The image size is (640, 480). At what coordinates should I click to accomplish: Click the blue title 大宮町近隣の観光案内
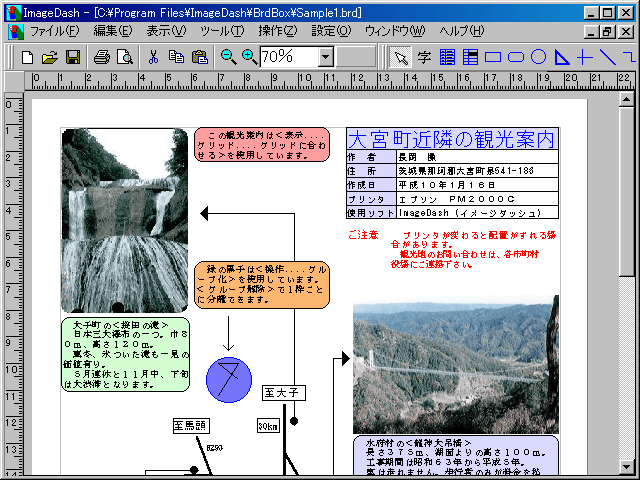click(x=452, y=139)
